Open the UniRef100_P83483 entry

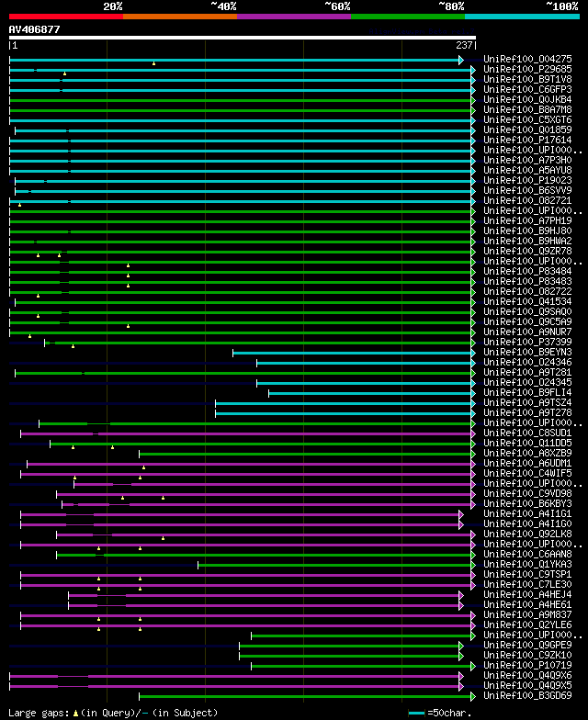point(527,281)
